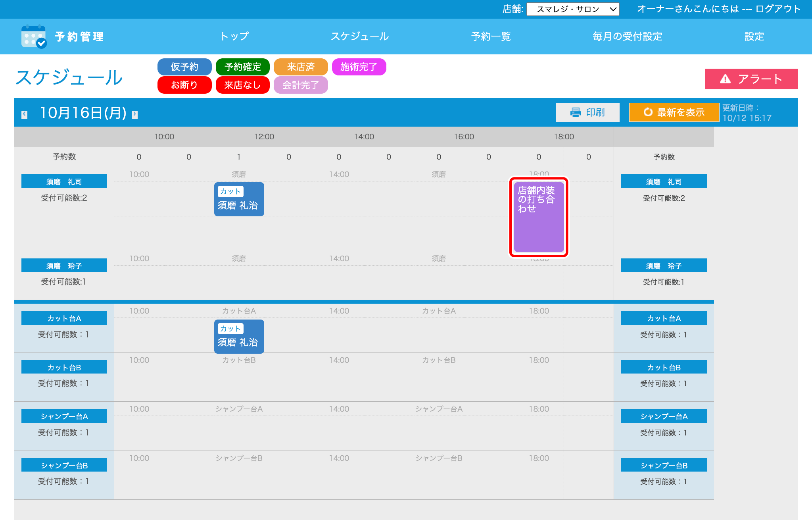Click the 予約管理 logo text
The image size is (812, 520).
pyautogui.click(x=79, y=37)
